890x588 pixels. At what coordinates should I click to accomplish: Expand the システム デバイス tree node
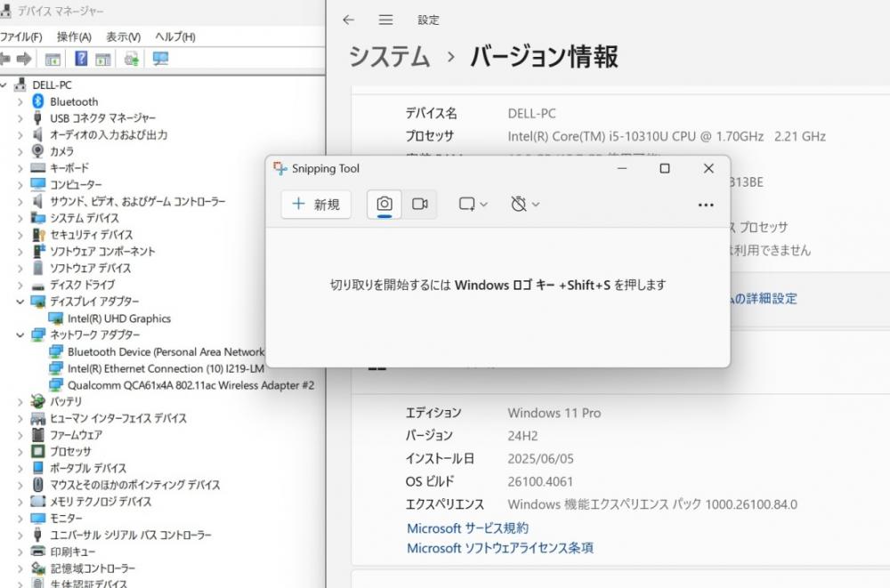tap(20, 219)
